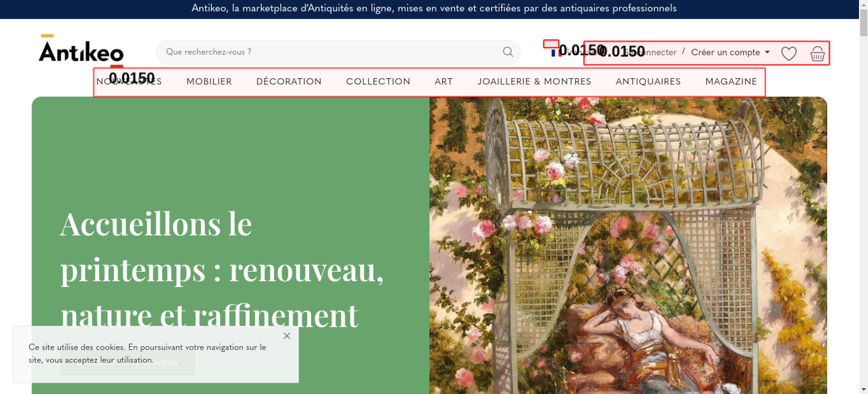This screenshot has height=394, width=868.
Task: Click the search magnifier icon
Action: click(508, 52)
